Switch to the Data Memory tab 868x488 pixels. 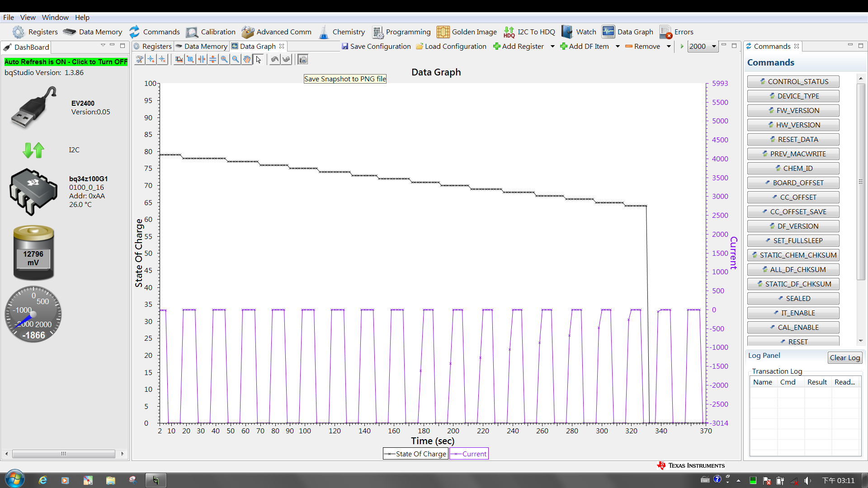tap(202, 47)
